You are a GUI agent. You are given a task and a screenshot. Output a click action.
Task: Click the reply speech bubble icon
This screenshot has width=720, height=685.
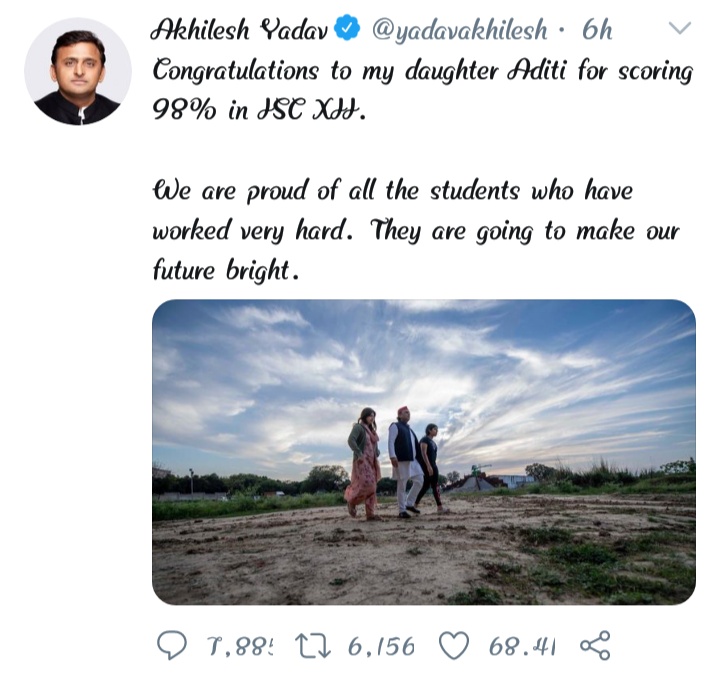click(x=172, y=646)
